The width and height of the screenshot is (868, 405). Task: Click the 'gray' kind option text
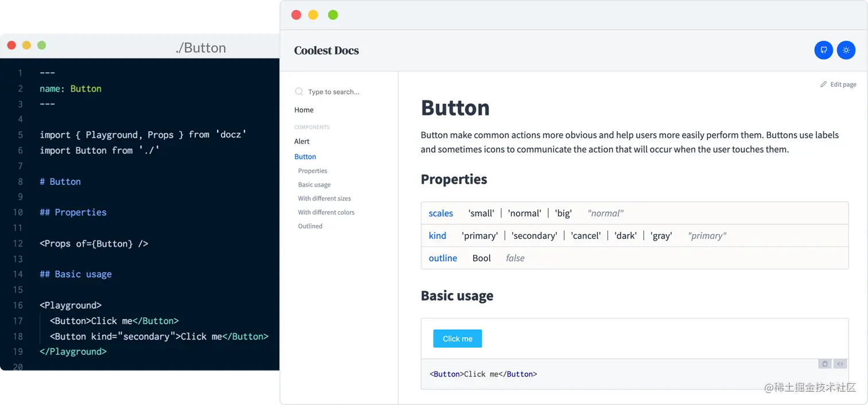661,236
